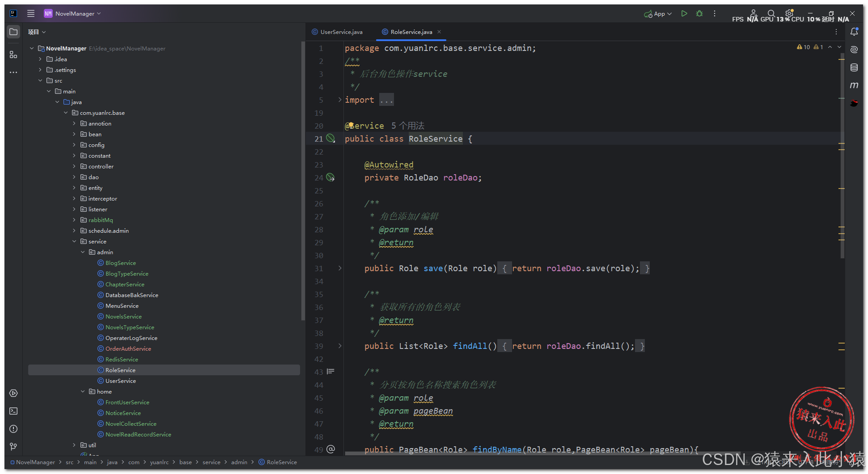
Task: Open DatabaseBakService class in tree
Action: point(131,295)
